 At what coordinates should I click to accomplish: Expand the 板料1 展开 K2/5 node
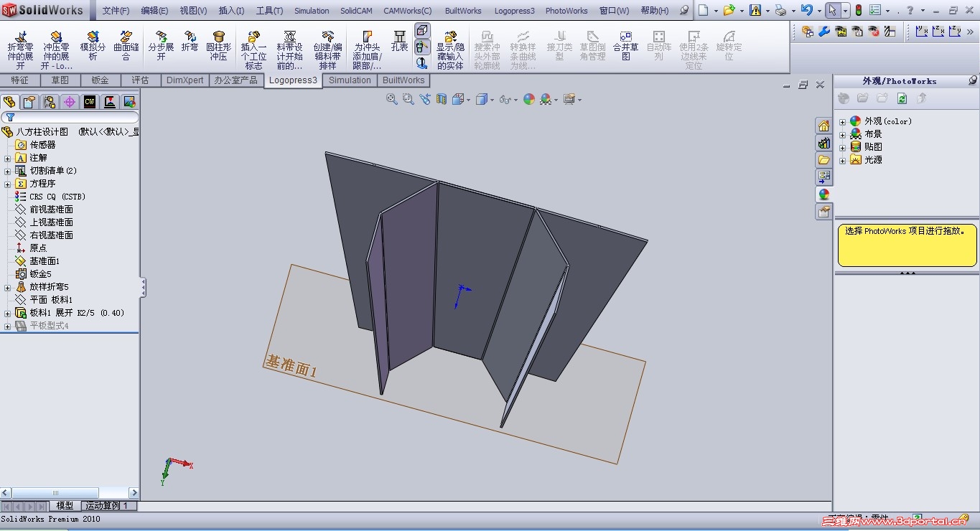(x=8, y=313)
